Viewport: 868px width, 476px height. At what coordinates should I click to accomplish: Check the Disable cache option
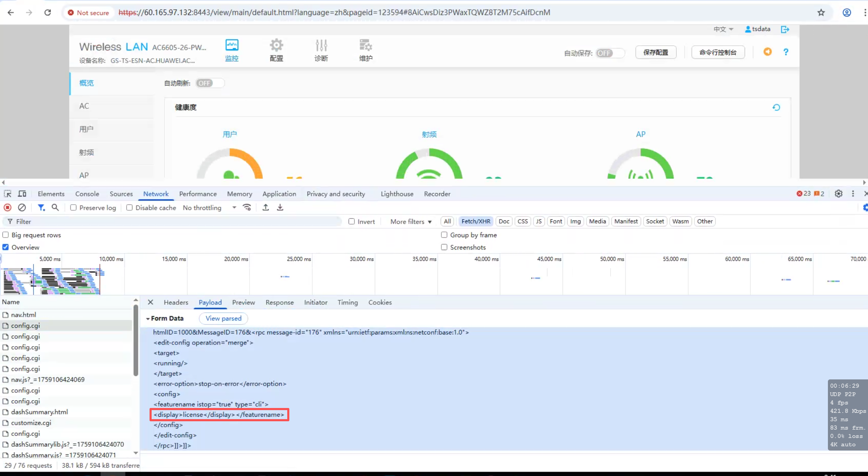tap(129, 207)
